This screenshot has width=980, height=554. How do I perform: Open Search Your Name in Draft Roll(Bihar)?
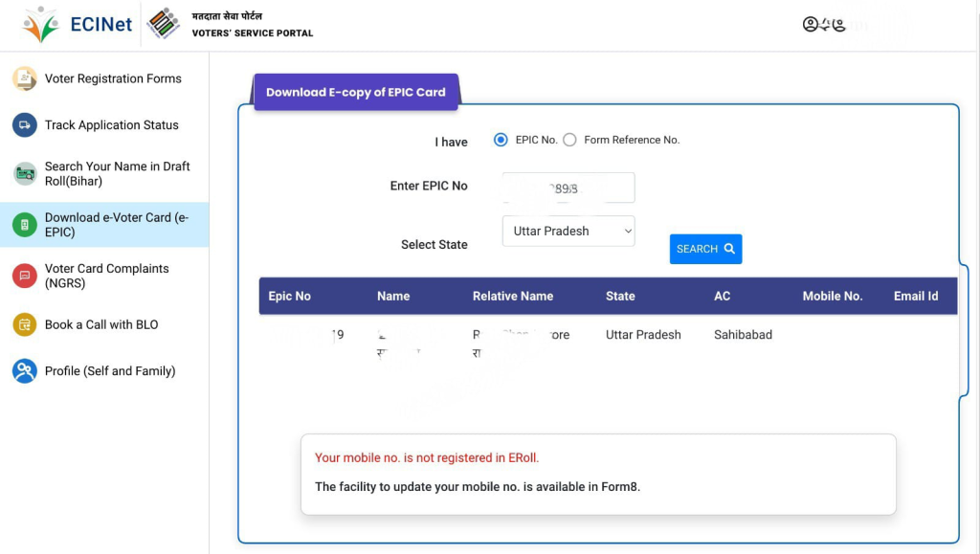point(117,173)
